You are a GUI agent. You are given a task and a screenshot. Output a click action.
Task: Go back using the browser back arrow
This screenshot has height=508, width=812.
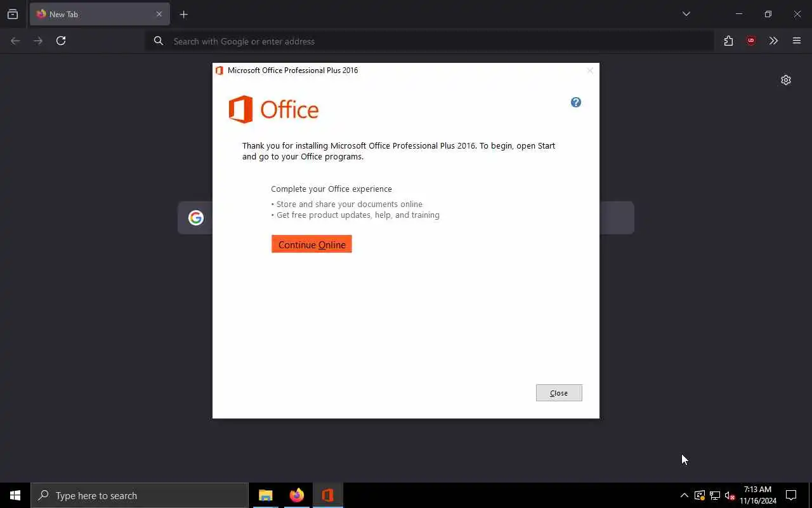(16, 41)
